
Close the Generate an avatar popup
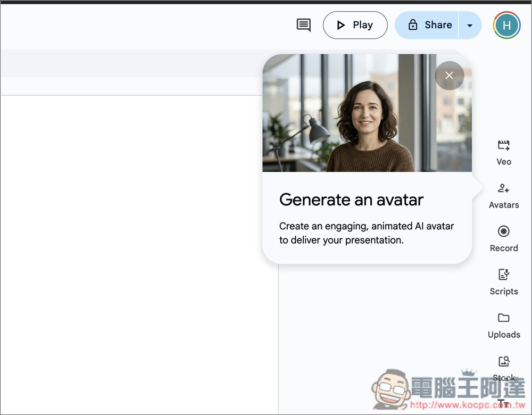449,76
